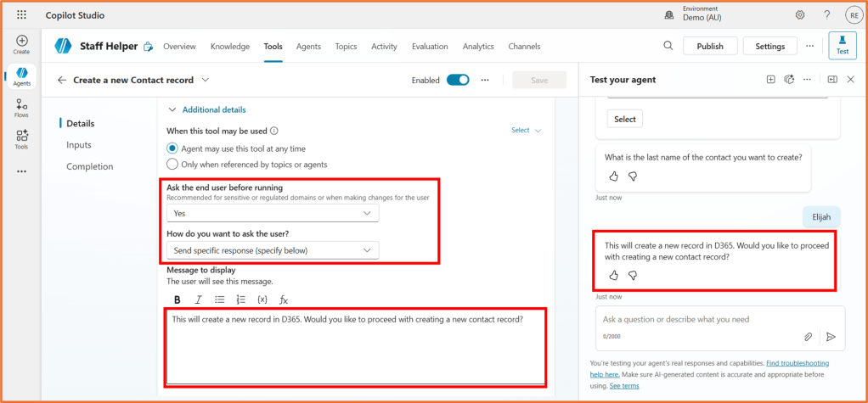Screen dimensions: 868x403
Task: Select Agent may use this tool at any time
Action: tap(172, 148)
